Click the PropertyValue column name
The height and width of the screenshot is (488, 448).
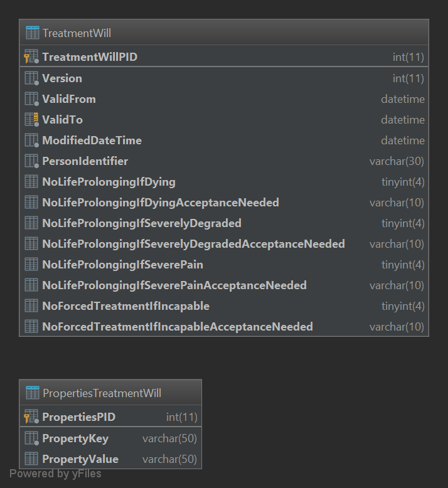[80, 459]
